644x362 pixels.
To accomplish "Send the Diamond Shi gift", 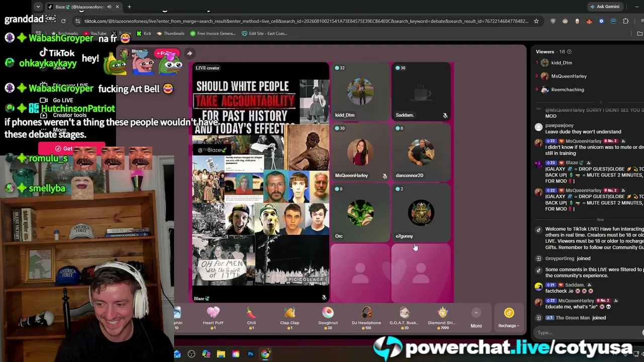I will coord(443,318).
